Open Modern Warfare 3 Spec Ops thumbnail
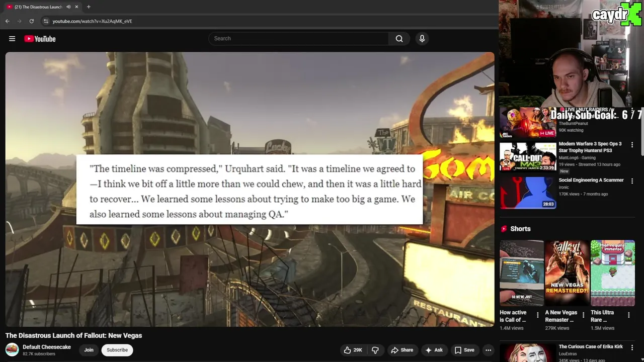644x362 pixels. pos(527,157)
